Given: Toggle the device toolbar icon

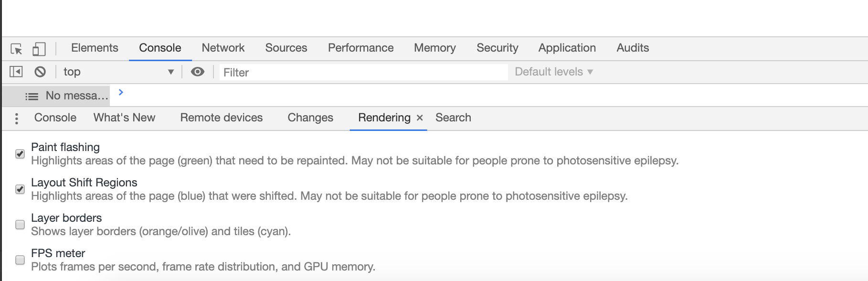Looking at the screenshot, I should (39, 49).
